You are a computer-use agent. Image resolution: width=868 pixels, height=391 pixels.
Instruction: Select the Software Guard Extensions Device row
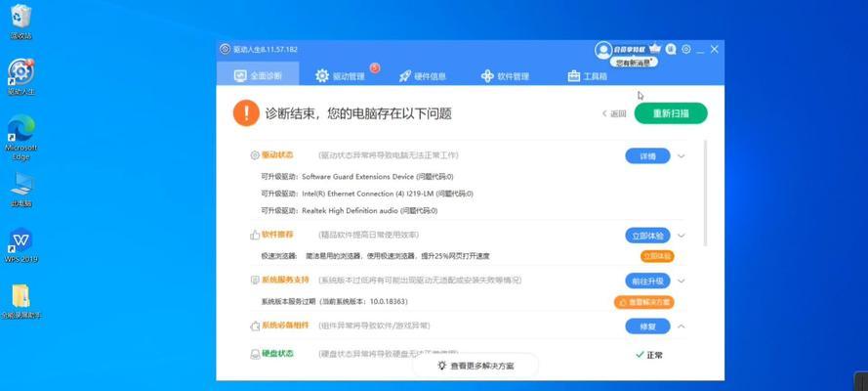click(x=357, y=177)
